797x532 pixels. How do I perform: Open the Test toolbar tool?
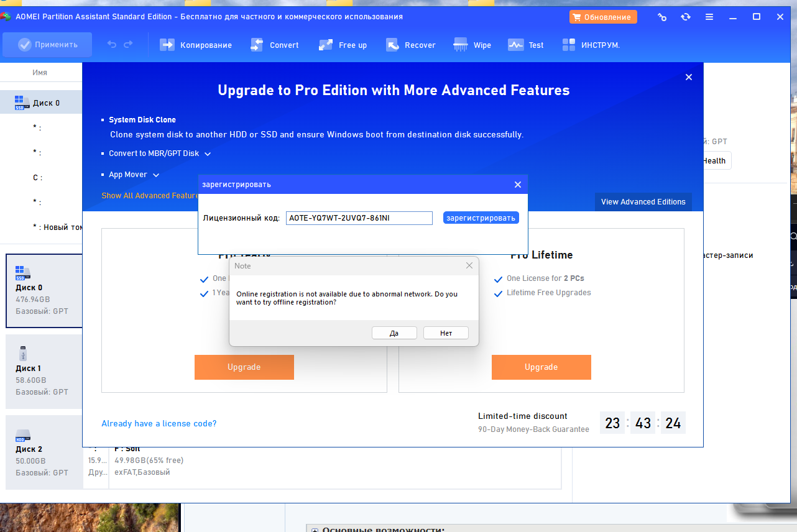tap(526, 45)
